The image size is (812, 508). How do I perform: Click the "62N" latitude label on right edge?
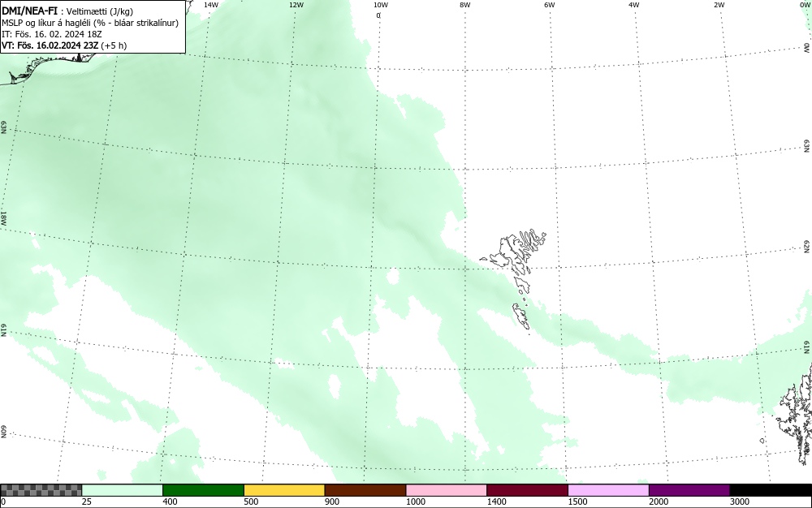pyautogui.click(x=807, y=246)
